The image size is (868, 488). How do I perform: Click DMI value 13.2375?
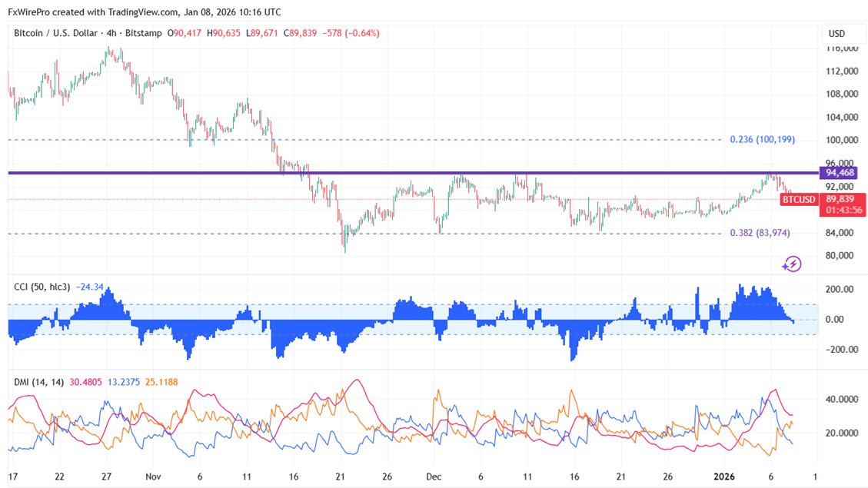(124, 382)
